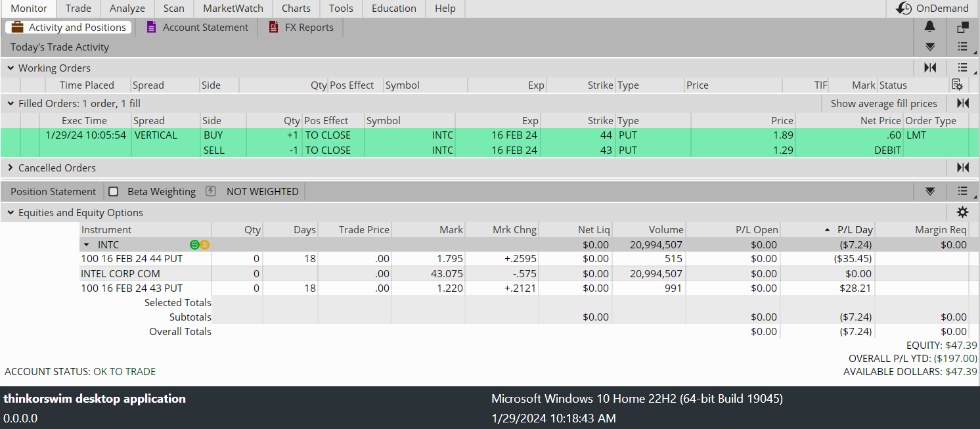
Task: Click collapse-width icon in Cancelled Orders row
Action: pos(963,168)
